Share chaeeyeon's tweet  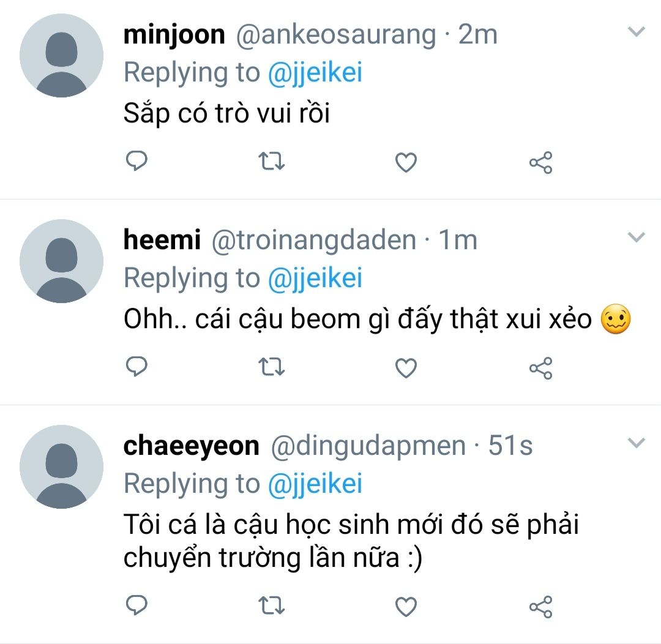pos(541,607)
